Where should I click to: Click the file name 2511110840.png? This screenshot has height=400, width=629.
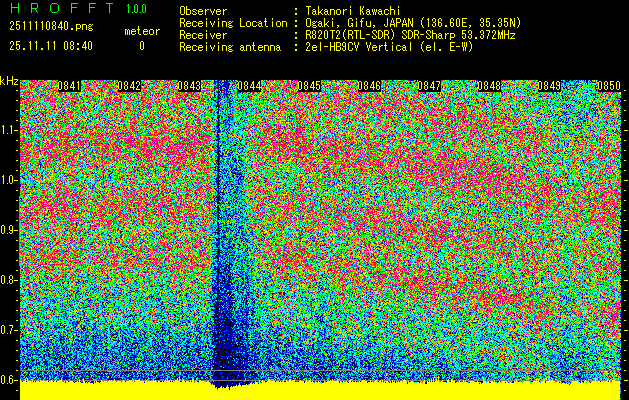51,27
